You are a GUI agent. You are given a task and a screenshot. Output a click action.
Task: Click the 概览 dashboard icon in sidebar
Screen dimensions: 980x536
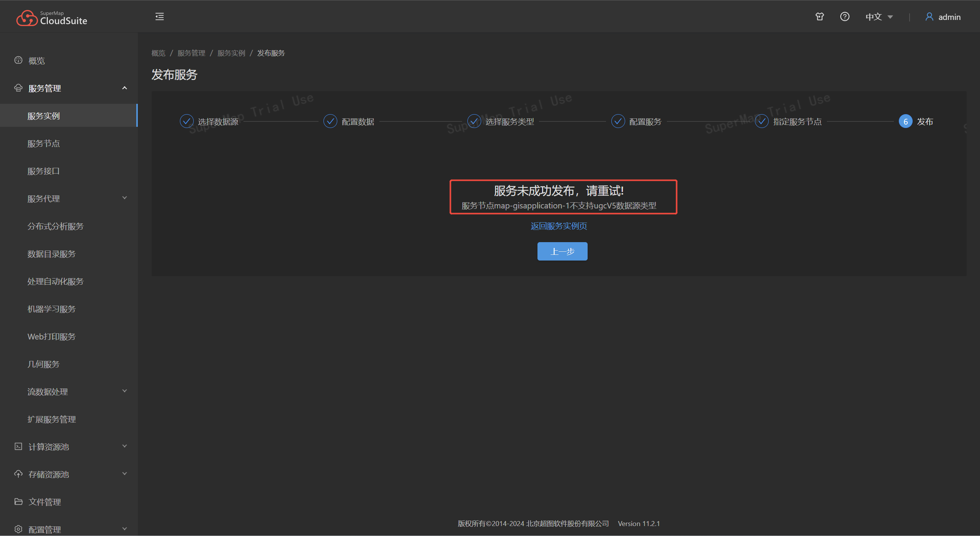pyautogui.click(x=18, y=60)
